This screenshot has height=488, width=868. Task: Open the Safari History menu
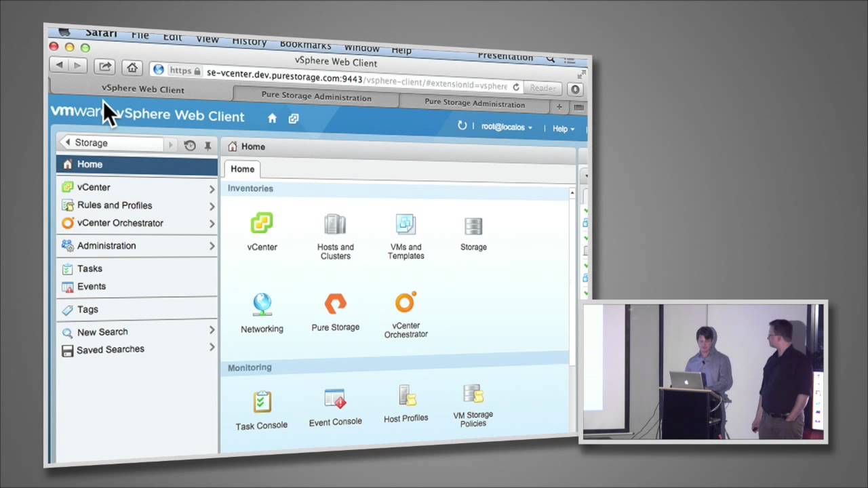click(249, 41)
